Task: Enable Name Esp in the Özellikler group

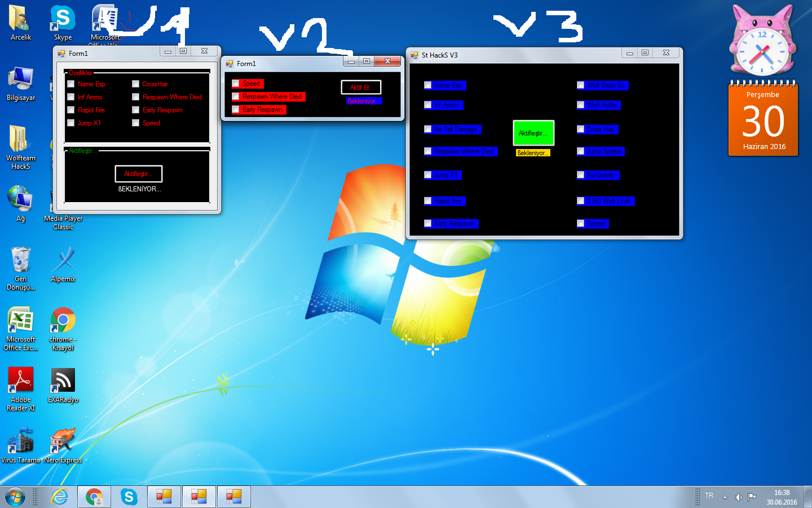Action: click(70, 84)
